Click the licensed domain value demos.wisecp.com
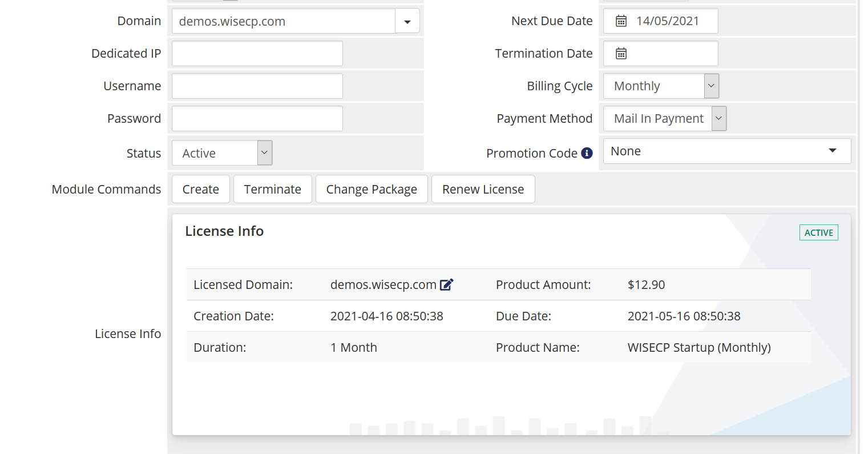 coord(383,284)
